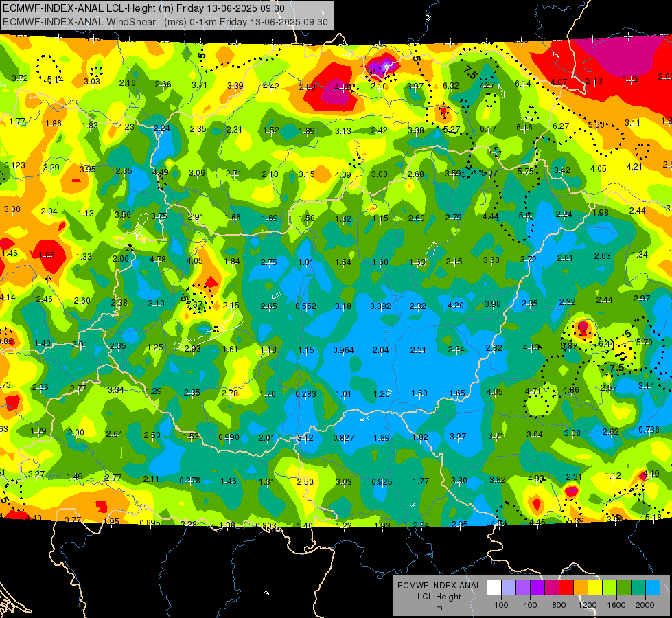Image resolution: width=672 pixels, height=618 pixels.
Task: Click the wind shear value 5.81
Action: click(526, 216)
